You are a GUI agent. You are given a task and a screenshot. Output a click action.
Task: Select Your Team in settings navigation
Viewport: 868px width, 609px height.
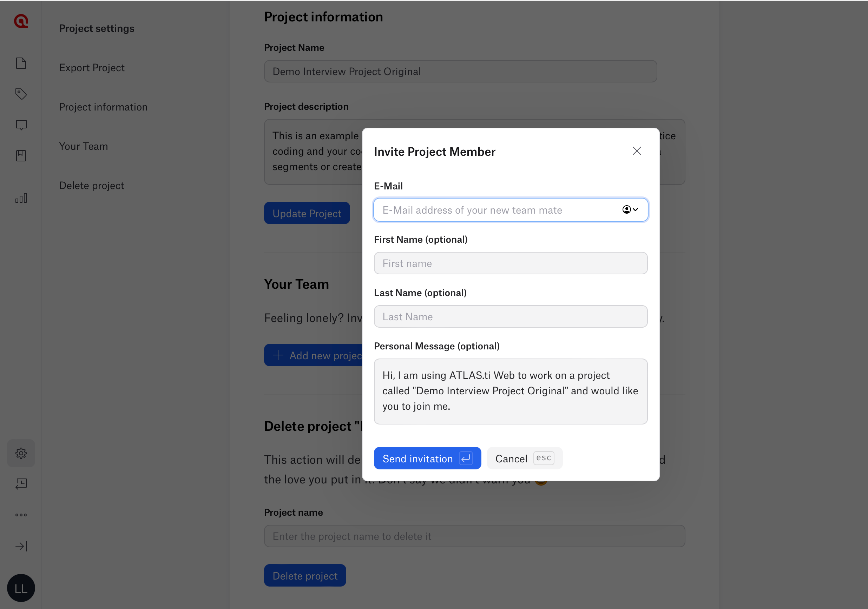[83, 146]
